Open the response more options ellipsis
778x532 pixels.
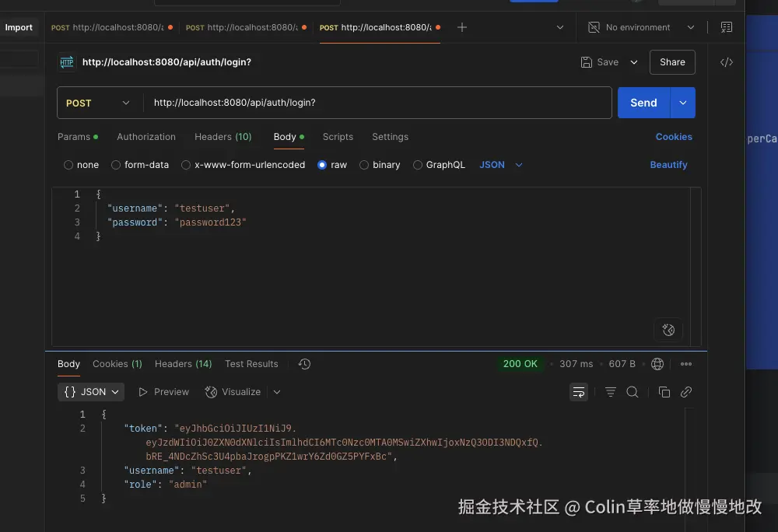pyautogui.click(x=686, y=364)
